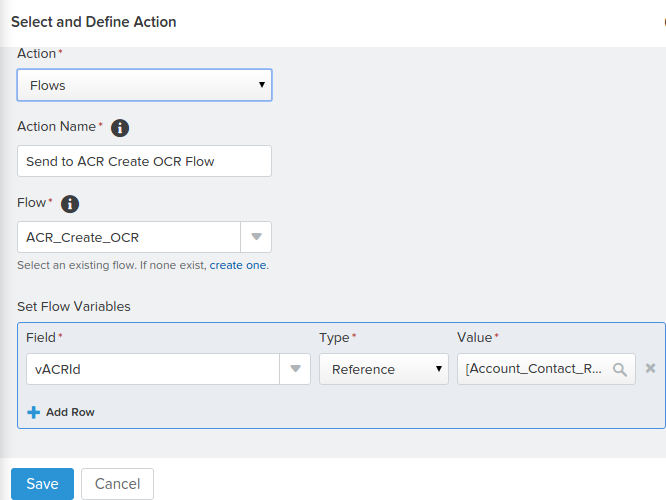
Task: Cancel the action dialog
Action: 117,484
